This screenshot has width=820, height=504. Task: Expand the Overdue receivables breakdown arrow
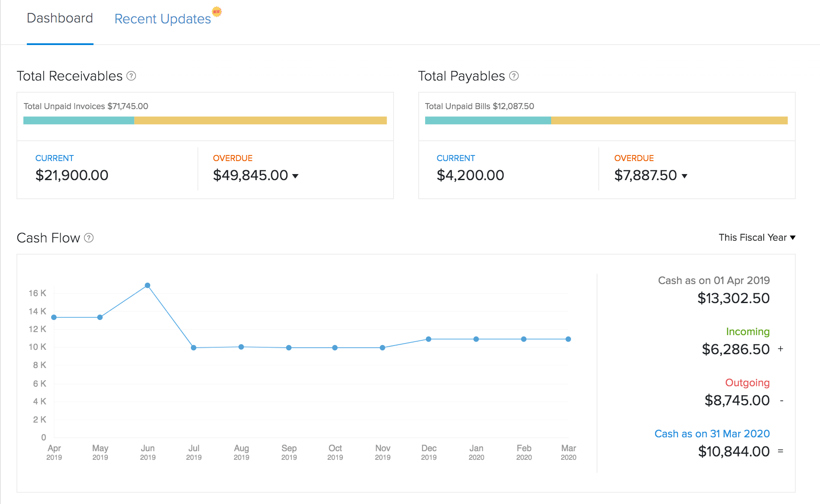[x=296, y=176]
